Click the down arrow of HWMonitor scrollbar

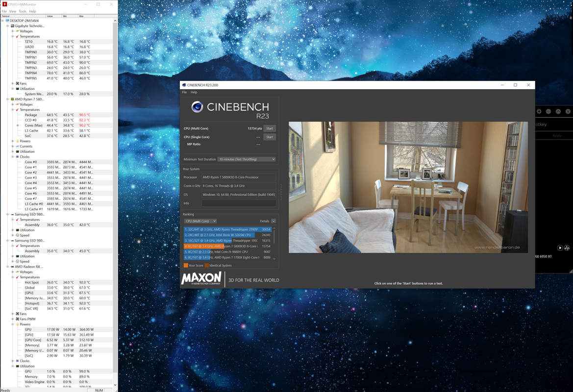pos(115,385)
